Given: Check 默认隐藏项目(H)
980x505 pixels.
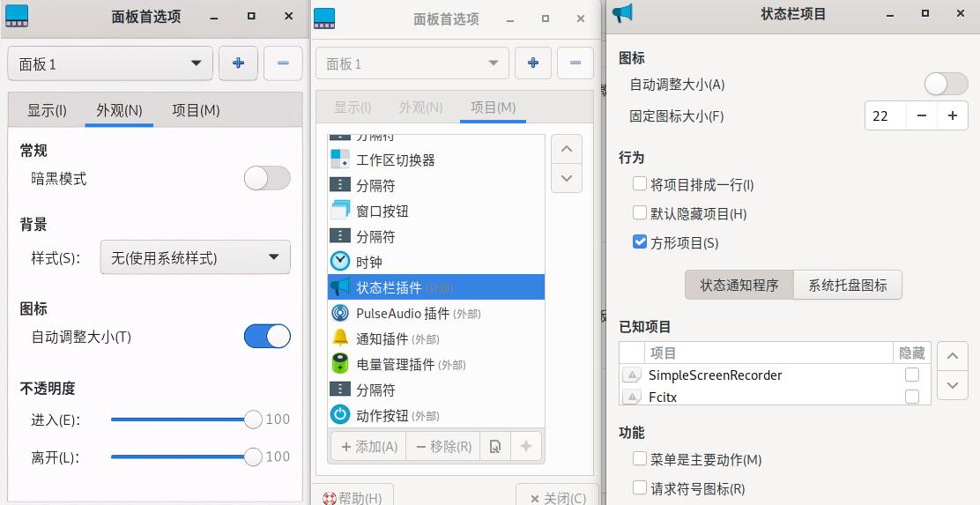Looking at the screenshot, I should (639, 212).
